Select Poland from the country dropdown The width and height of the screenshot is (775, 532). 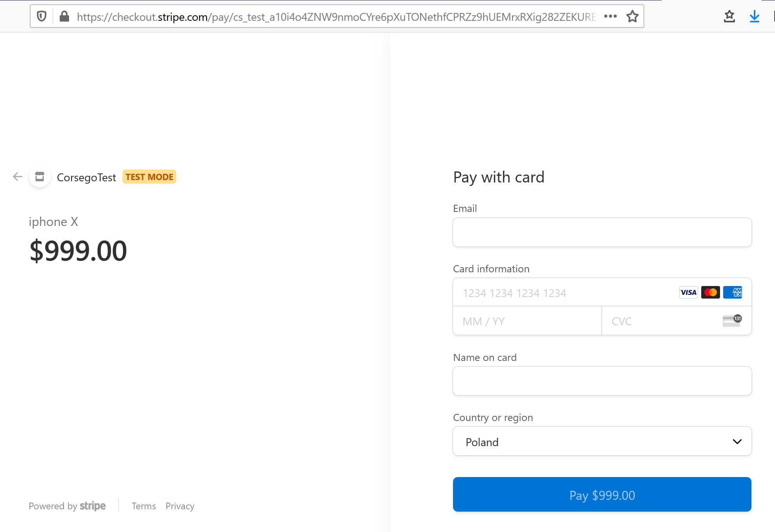coord(602,442)
